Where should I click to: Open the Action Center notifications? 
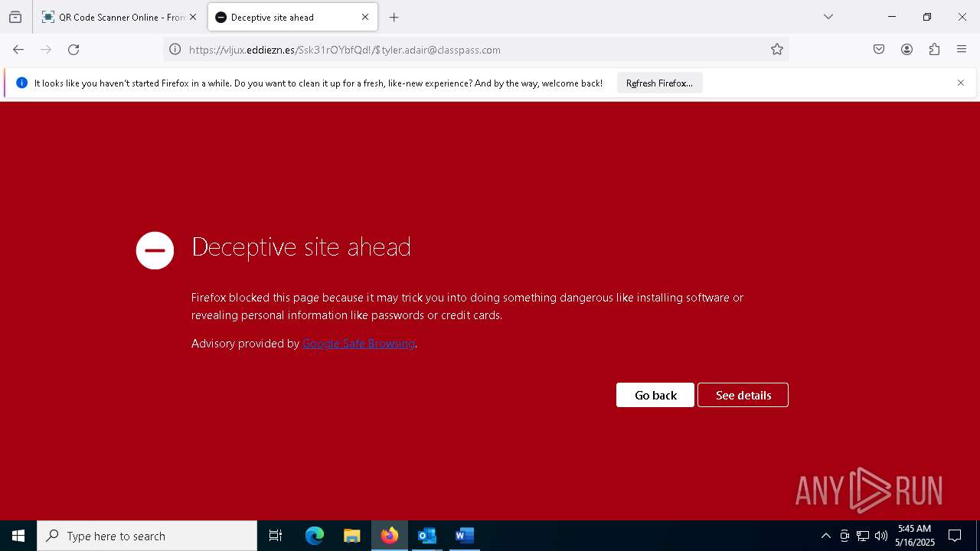955,536
